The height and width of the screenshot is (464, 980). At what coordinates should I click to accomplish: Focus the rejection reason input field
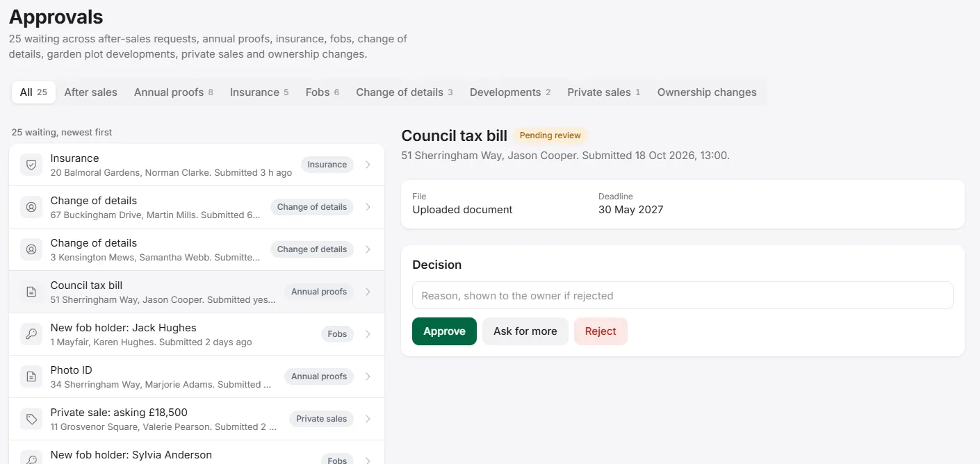coord(683,295)
